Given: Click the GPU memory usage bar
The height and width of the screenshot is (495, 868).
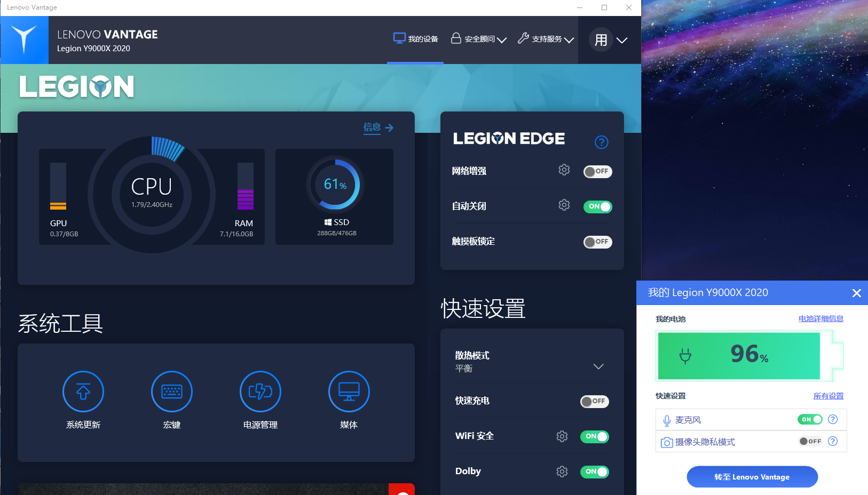Looking at the screenshot, I should [x=58, y=186].
